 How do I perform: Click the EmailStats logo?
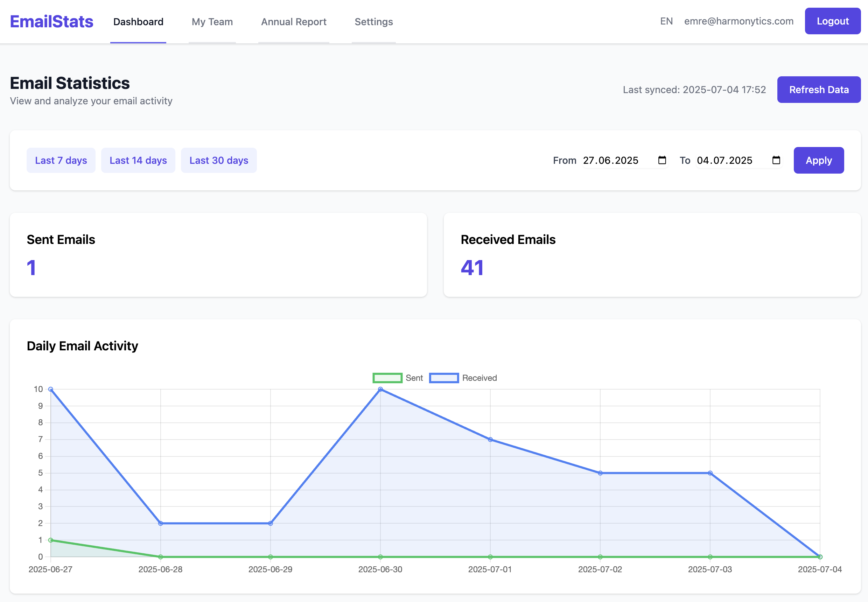(x=52, y=21)
